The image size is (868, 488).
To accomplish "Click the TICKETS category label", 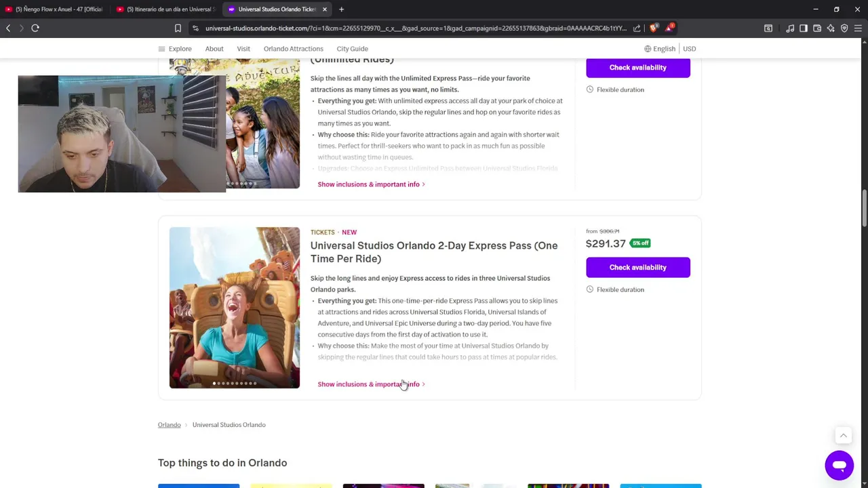I will point(323,232).
